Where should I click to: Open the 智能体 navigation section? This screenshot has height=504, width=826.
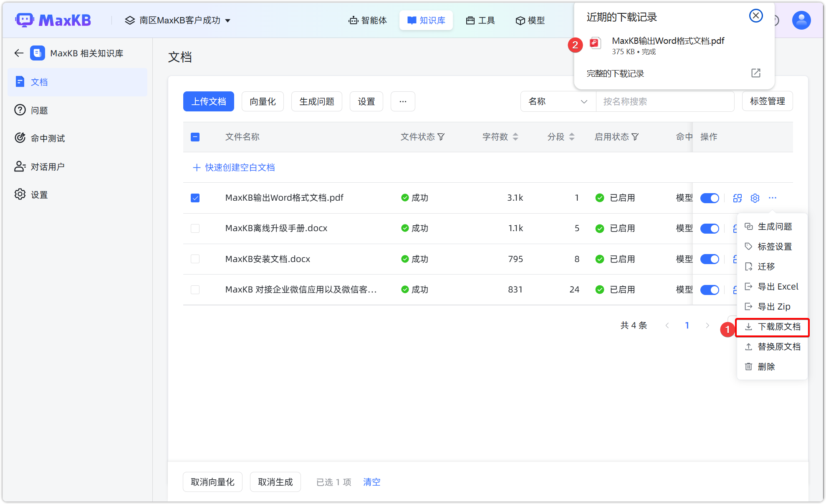pos(368,20)
